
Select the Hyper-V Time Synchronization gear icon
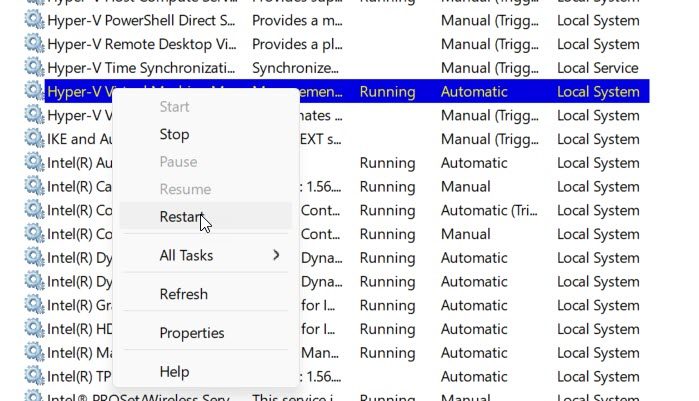[x=34, y=68]
